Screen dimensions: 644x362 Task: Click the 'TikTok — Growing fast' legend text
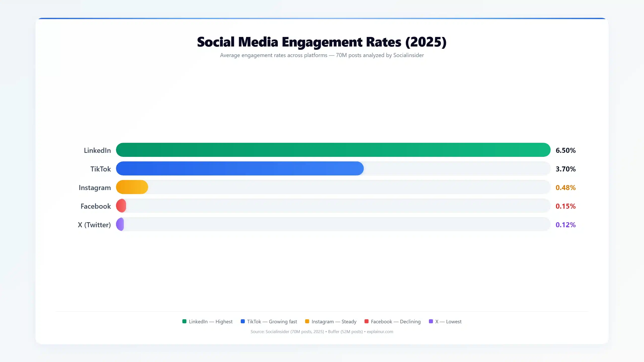point(272,322)
